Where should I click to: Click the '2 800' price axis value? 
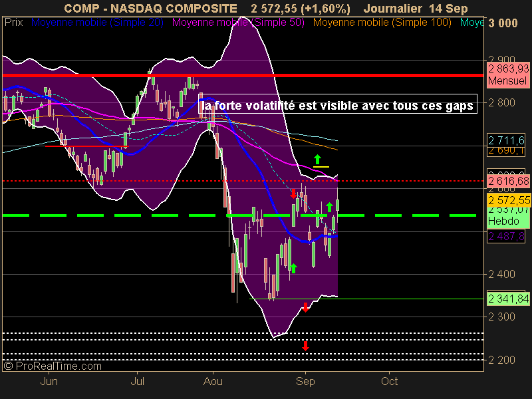point(502,102)
